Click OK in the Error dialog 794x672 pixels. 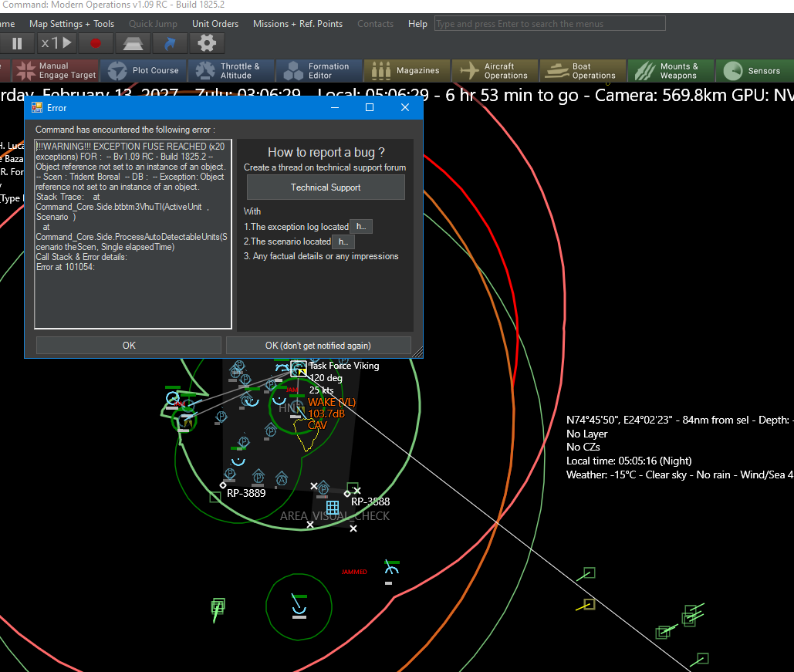pos(129,346)
